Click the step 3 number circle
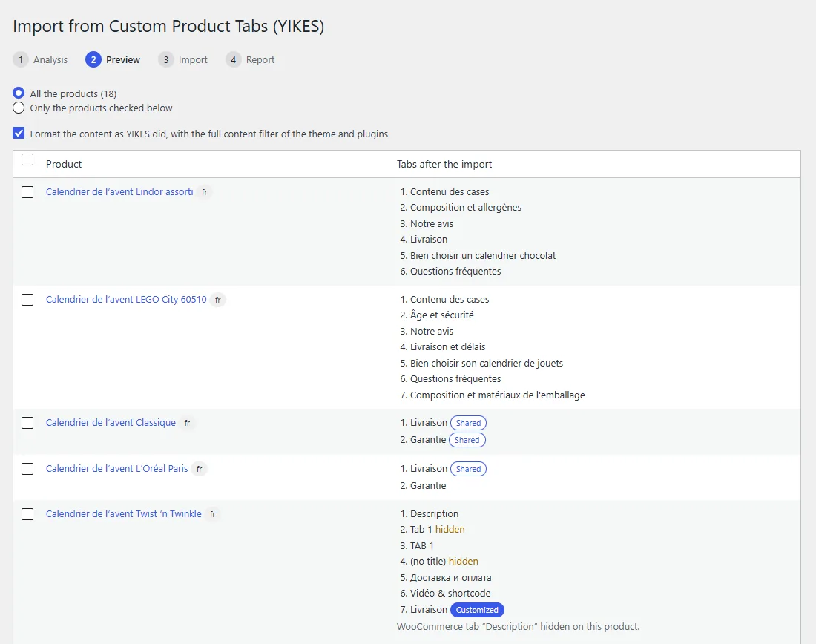 click(x=165, y=60)
